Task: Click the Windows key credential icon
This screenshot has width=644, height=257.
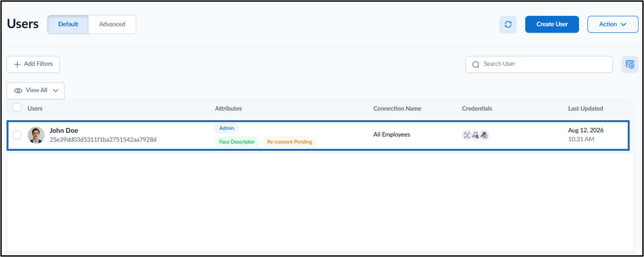Action: pos(475,135)
